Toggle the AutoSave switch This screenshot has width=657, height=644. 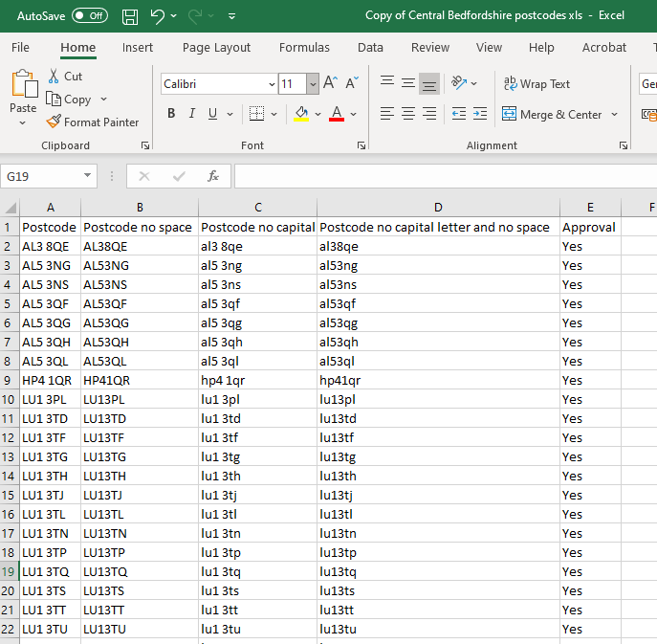point(90,16)
